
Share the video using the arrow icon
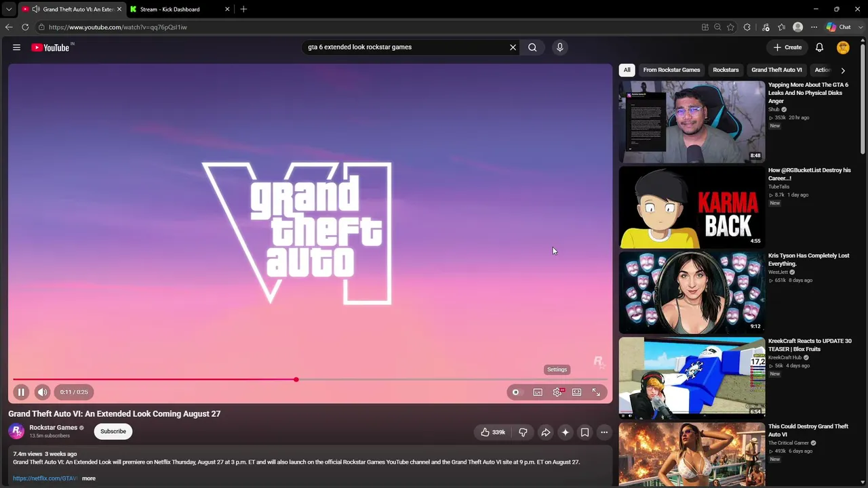pyautogui.click(x=545, y=432)
